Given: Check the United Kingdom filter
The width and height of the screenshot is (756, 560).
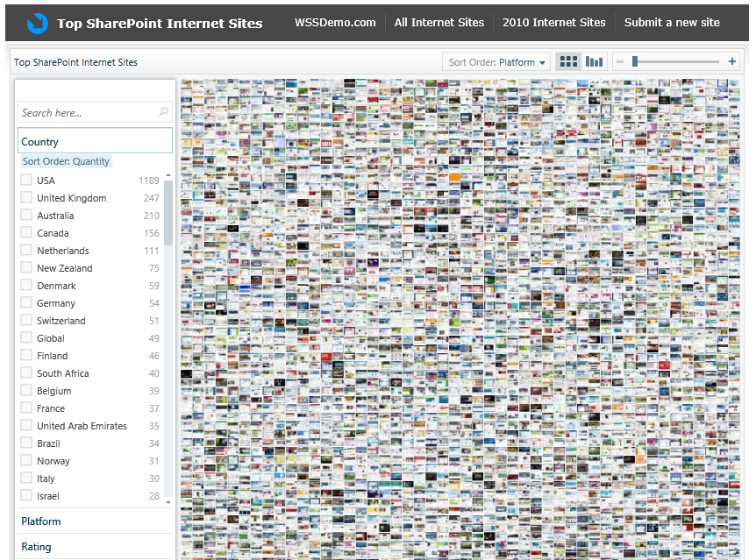Looking at the screenshot, I should click(26, 197).
